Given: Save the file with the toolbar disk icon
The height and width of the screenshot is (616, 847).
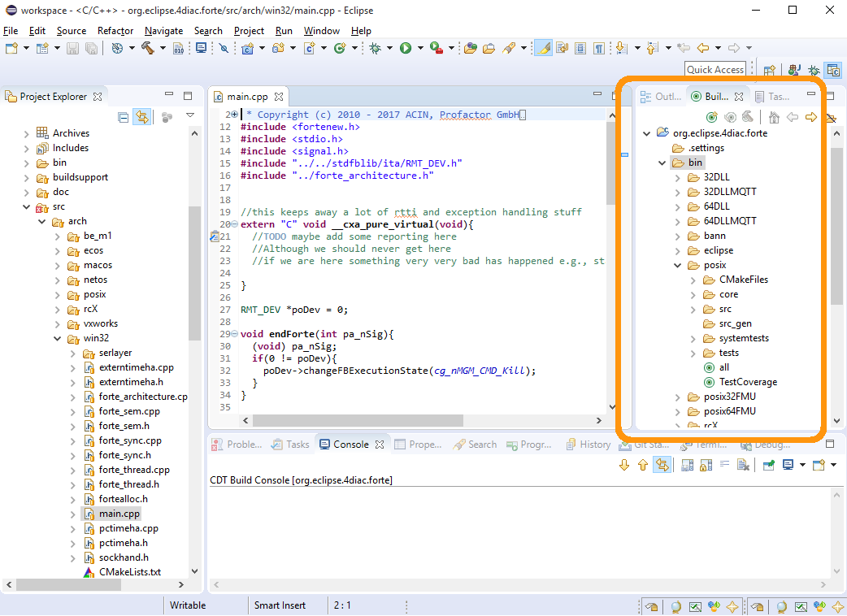Looking at the screenshot, I should coord(72,49).
